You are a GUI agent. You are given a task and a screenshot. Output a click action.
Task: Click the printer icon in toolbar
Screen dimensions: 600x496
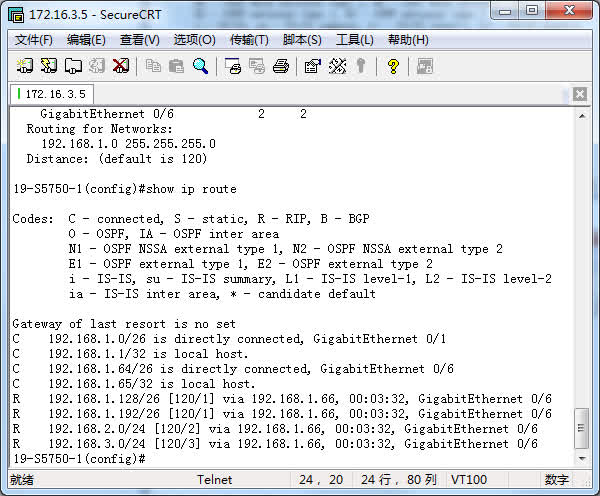tap(281, 66)
